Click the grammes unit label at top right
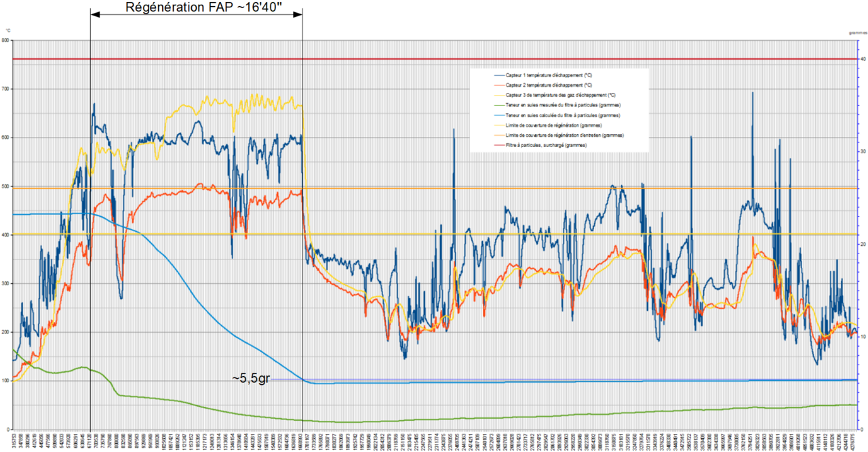Viewport: 868px width, 452px height. tap(857, 32)
